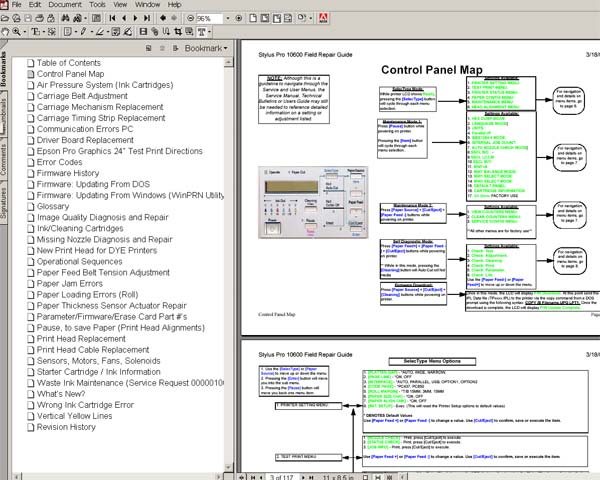The width and height of the screenshot is (600, 480).
Task: Click the Find binoculars icon
Action: click(x=65, y=18)
